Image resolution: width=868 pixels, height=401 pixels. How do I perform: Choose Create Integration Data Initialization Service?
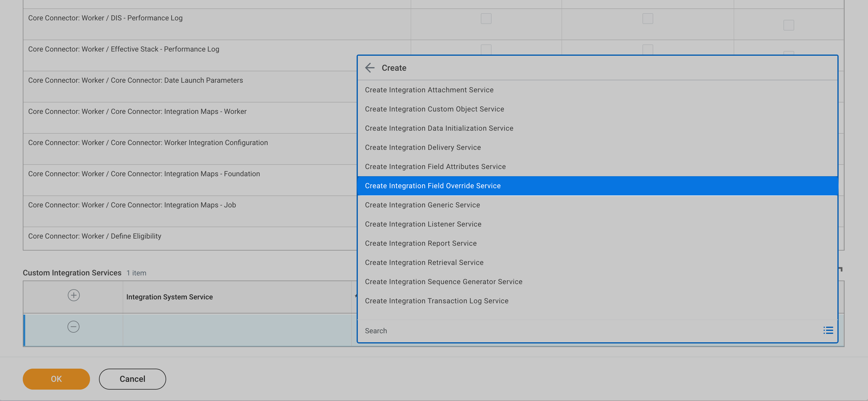point(439,128)
